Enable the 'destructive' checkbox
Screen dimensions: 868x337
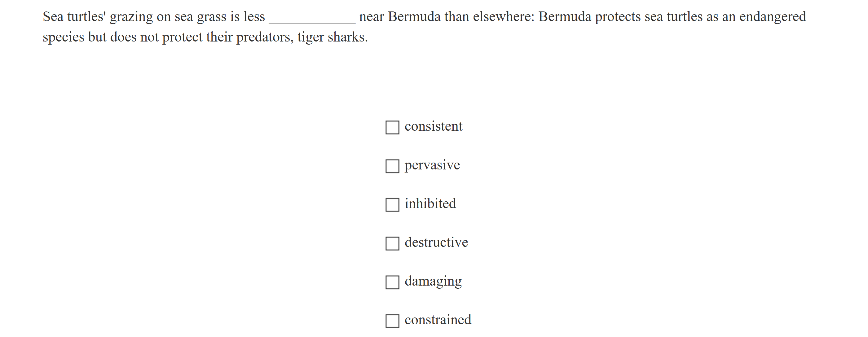pos(392,243)
